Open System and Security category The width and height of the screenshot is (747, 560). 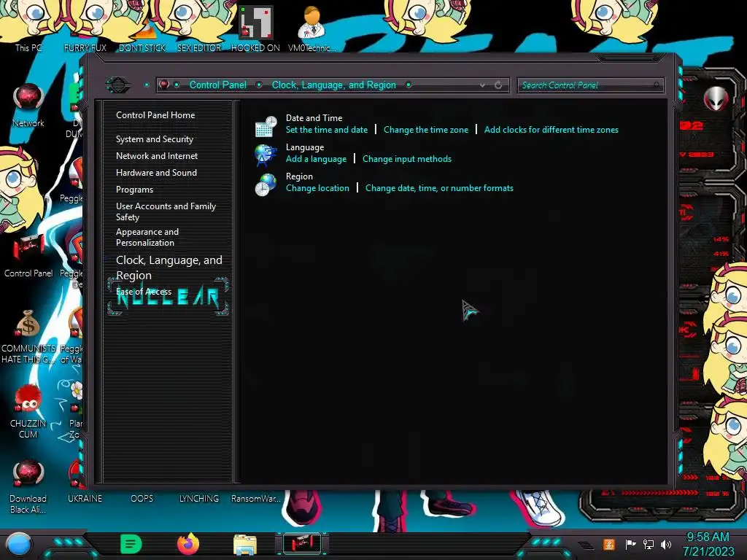point(155,139)
